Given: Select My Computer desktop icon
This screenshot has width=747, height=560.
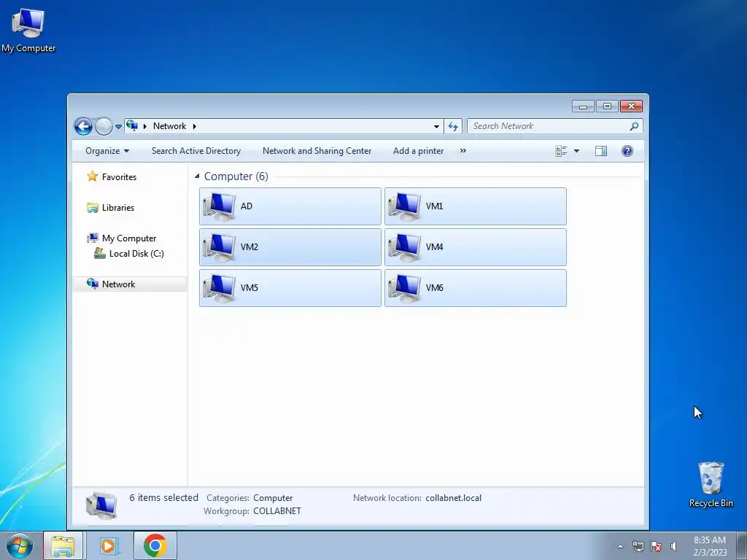Looking at the screenshot, I should (28, 30).
